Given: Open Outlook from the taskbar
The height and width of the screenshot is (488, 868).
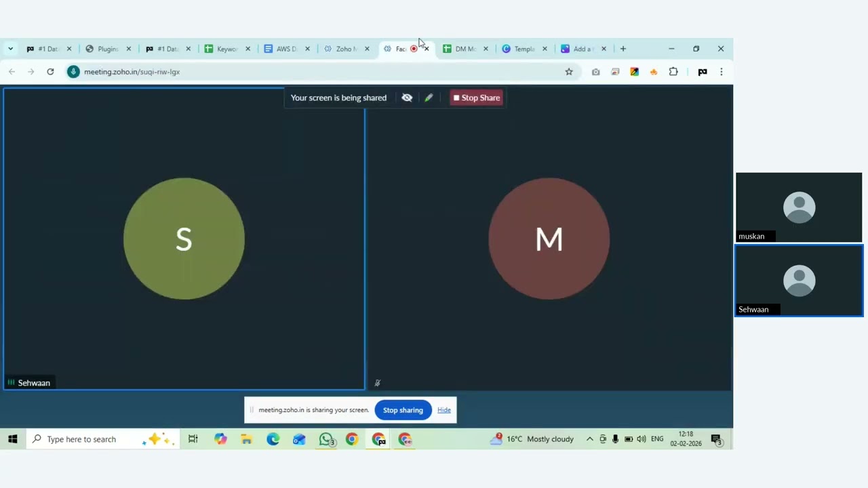Looking at the screenshot, I should tap(300, 439).
